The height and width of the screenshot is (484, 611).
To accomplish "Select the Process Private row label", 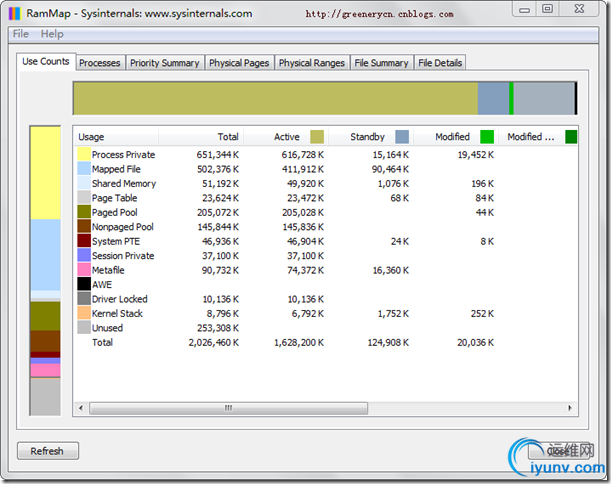I will pos(124,155).
